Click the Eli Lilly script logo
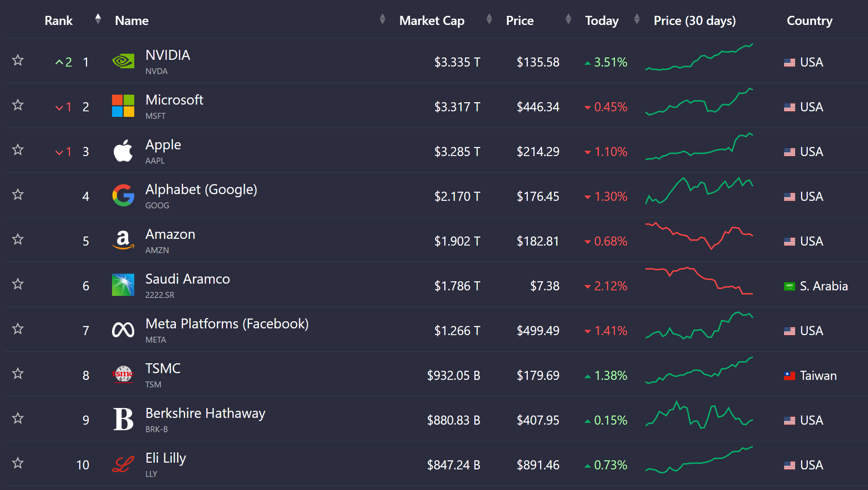The width and height of the screenshot is (868, 490). click(123, 464)
